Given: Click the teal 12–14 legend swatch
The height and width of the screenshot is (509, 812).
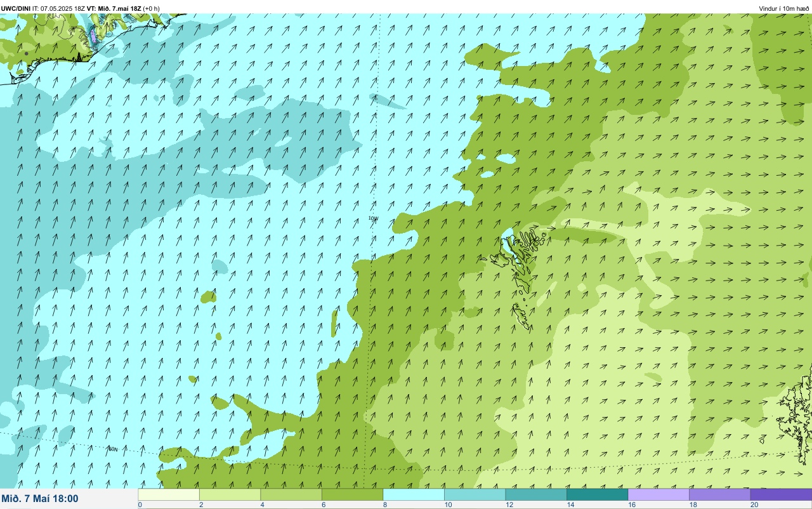Looking at the screenshot, I should (536, 494).
